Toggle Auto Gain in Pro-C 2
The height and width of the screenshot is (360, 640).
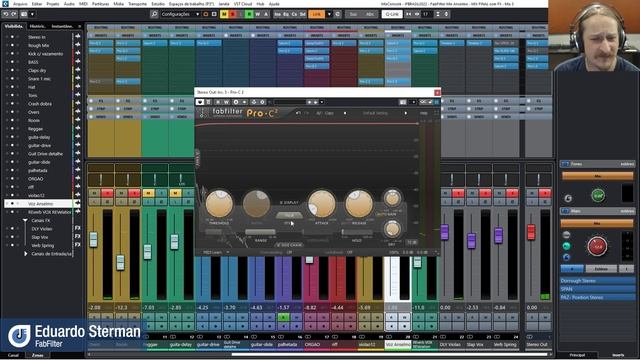[x=386, y=214]
